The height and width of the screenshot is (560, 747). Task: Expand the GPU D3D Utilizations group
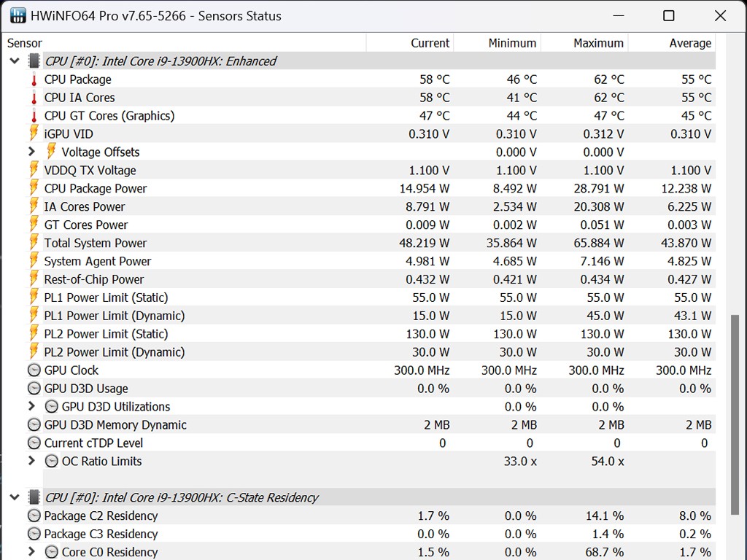pyautogui.click(x=31, y=407)
